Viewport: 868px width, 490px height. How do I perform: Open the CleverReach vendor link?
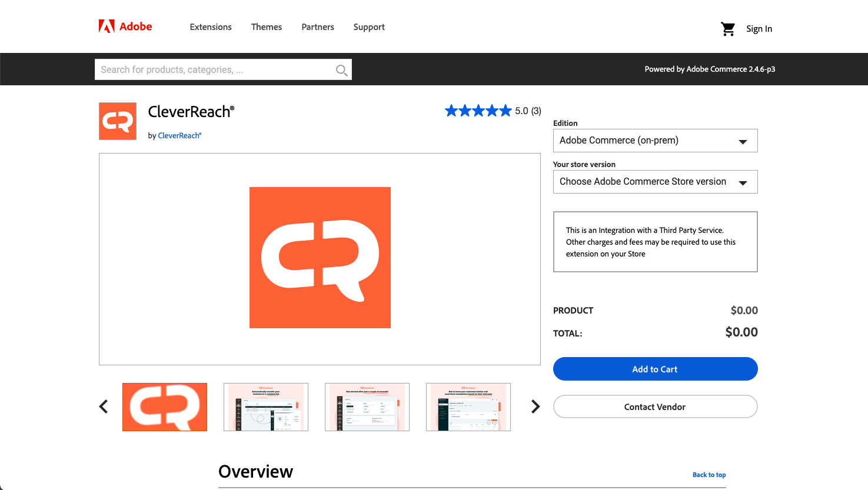(x=179, y=135)
